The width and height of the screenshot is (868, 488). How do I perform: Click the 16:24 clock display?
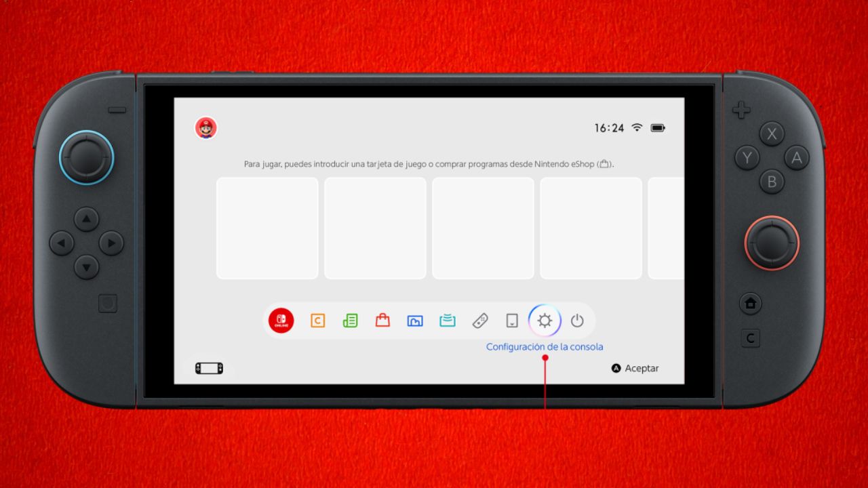(x=609, y=127)
